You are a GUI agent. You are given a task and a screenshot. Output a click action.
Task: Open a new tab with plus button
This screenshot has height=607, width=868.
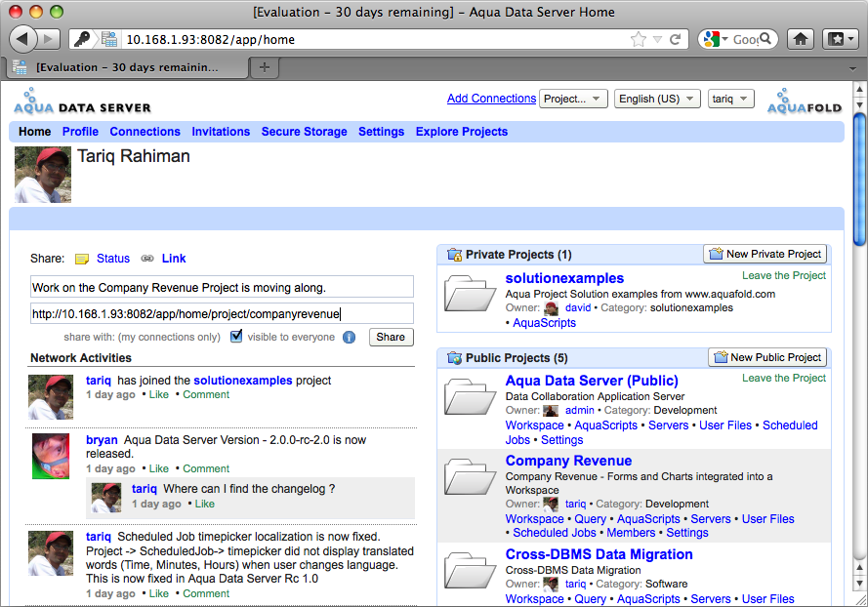point(265,67)
